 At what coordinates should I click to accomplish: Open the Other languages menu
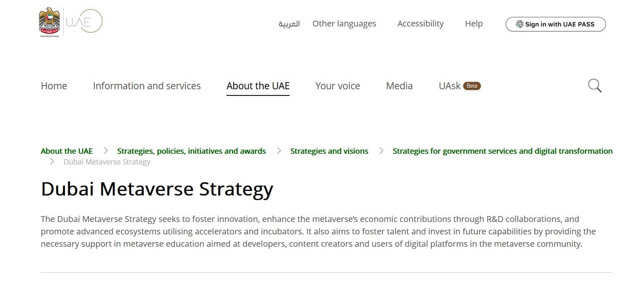(344, 24)
